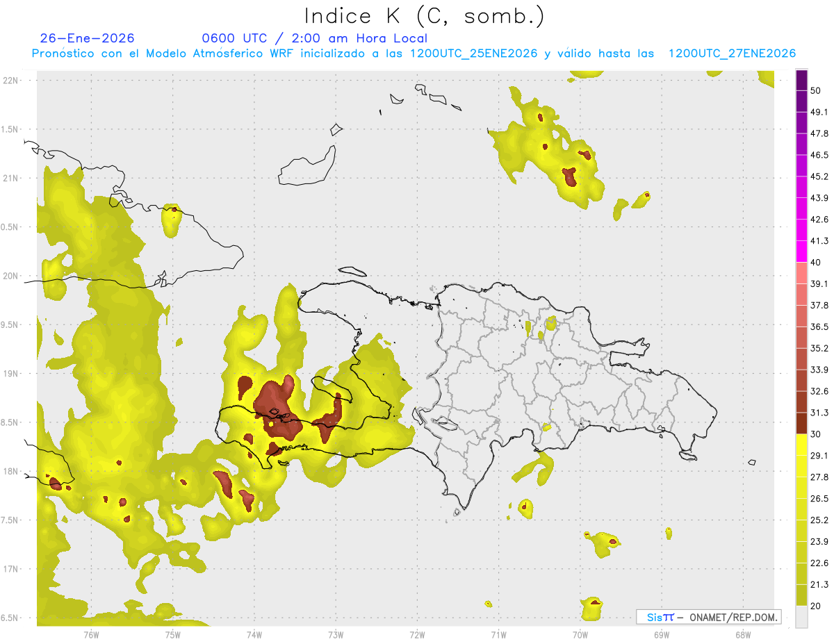Click the '69W' longitude label

[662, 634]
